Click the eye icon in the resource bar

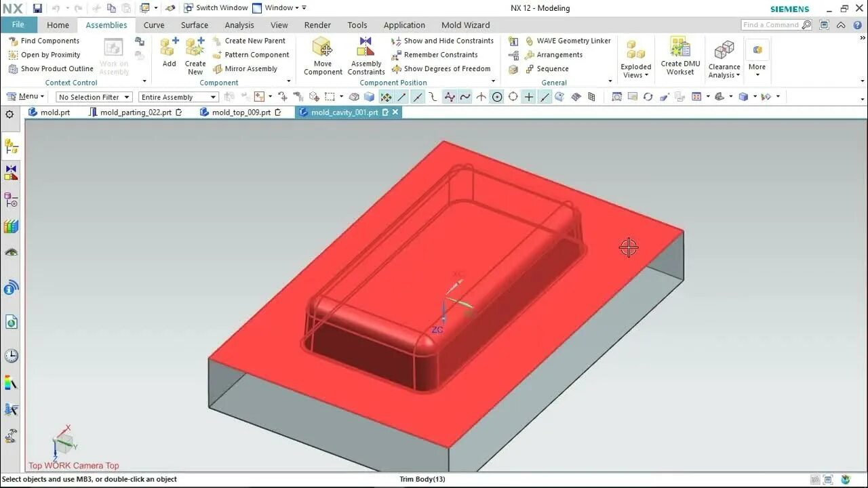click(x=11, y=252)
